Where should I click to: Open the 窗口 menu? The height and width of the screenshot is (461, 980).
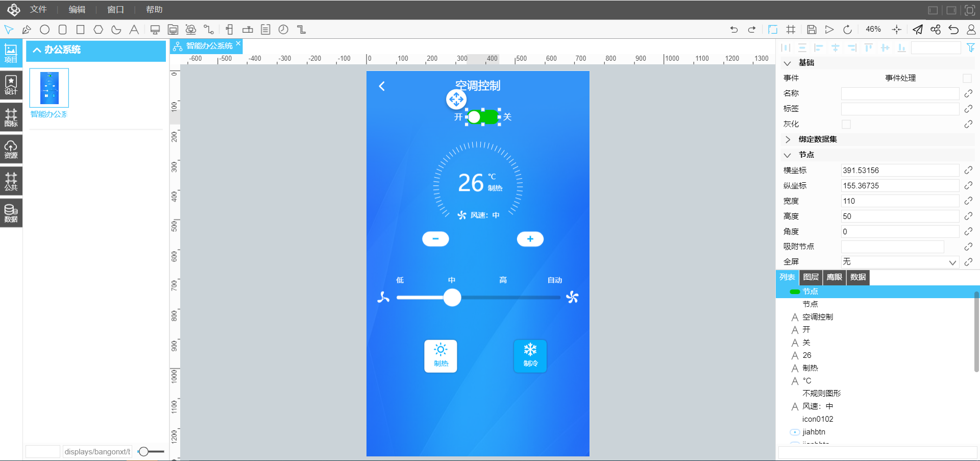click(x=115, y=10)
